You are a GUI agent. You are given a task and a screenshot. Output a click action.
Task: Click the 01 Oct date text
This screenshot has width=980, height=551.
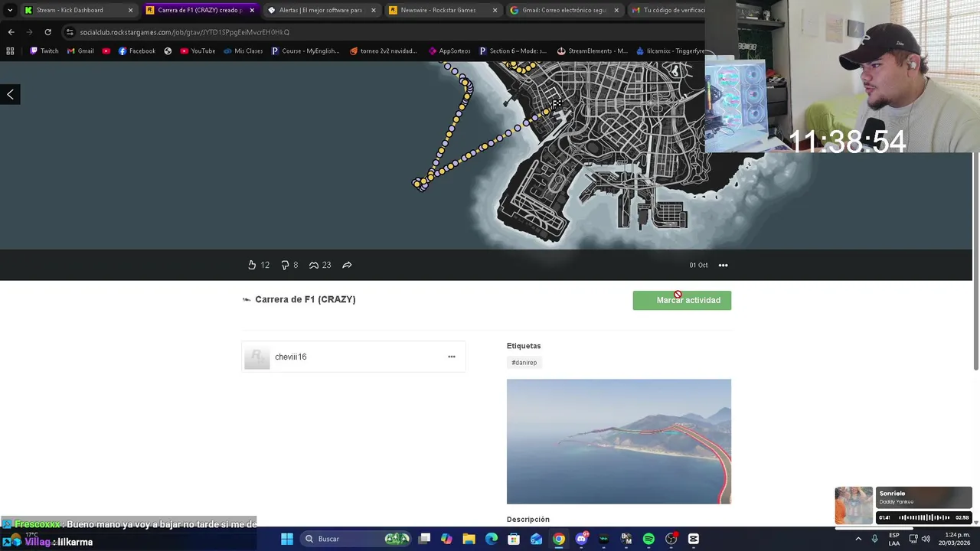coord(698,266)
